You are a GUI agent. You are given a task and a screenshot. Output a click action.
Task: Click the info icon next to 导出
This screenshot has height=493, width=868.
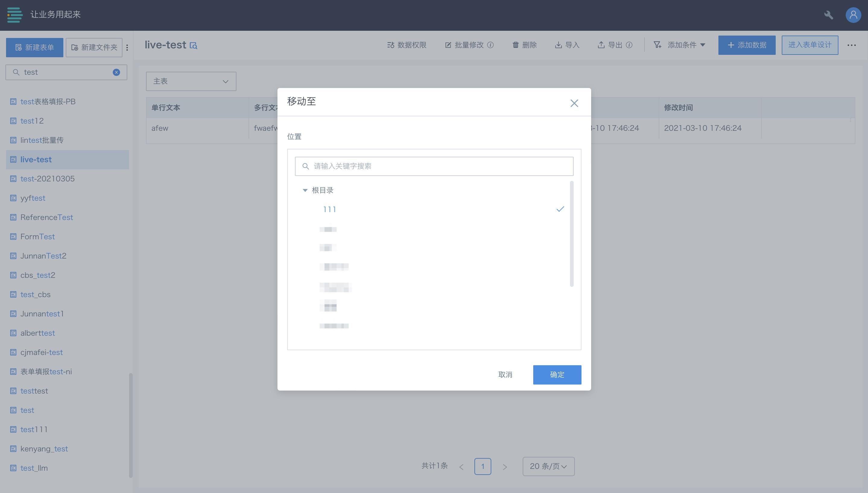pyautogui.click(x=629, y=45)
